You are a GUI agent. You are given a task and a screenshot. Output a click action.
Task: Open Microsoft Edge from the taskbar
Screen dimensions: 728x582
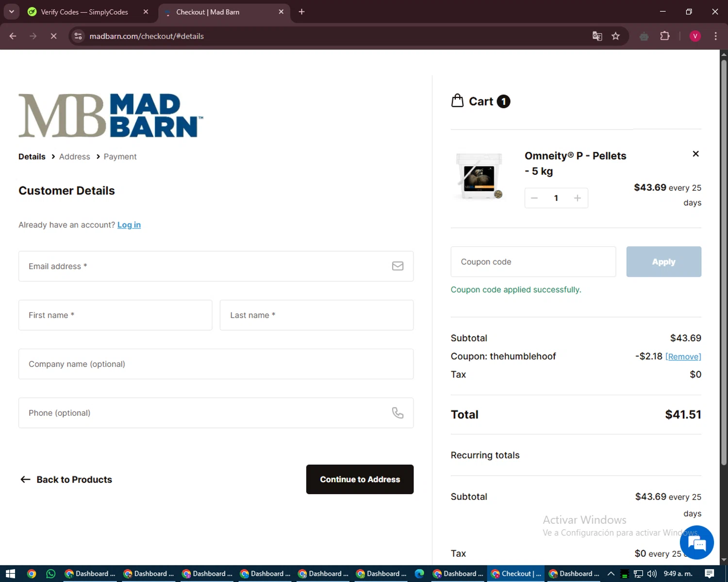(419, 574)
